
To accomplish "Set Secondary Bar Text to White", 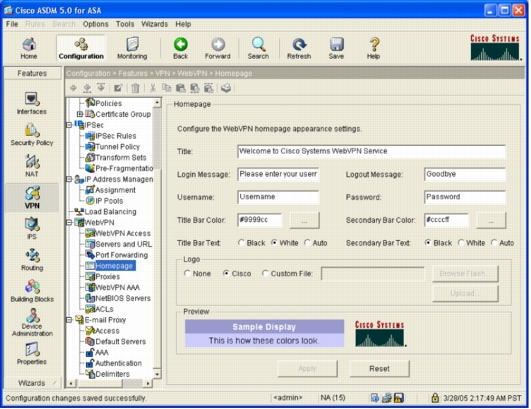I will pos(461,243).
